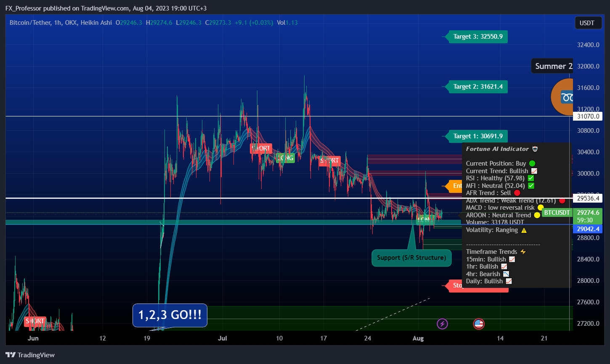
Task: Click the Volatility: Ranging row
Action: tap(496, 230)
